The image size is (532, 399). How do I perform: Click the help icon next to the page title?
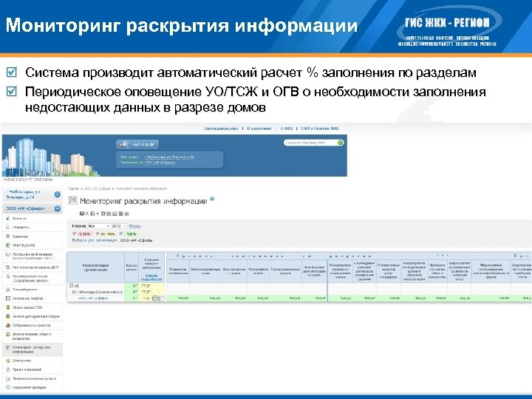pos(212,199)
